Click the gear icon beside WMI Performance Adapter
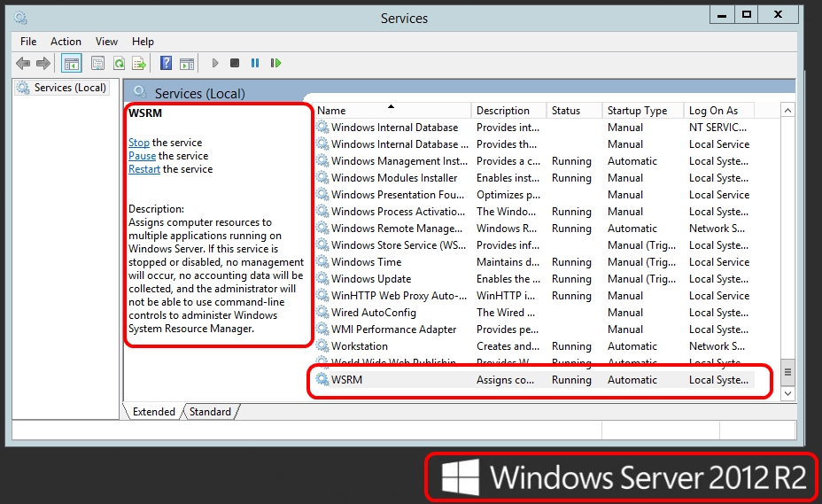 pyautogui.click(x=322, y=329)
